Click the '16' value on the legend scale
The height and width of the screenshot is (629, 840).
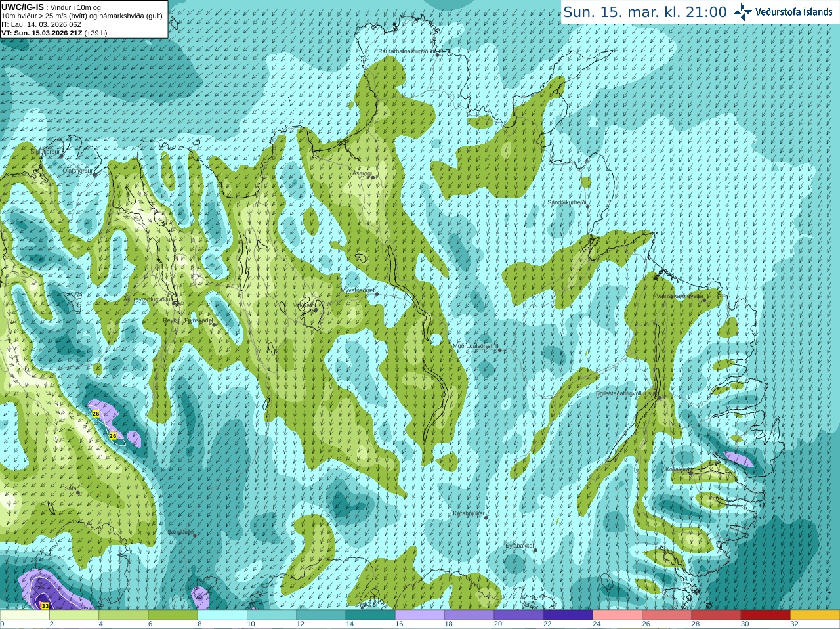click(x=399, y=624)
